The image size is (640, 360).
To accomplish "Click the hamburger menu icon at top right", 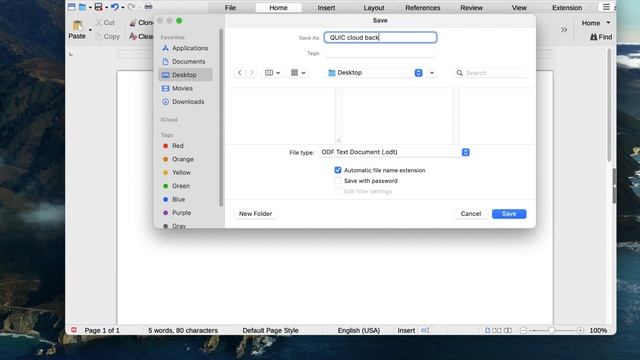I will click(606, 7).
